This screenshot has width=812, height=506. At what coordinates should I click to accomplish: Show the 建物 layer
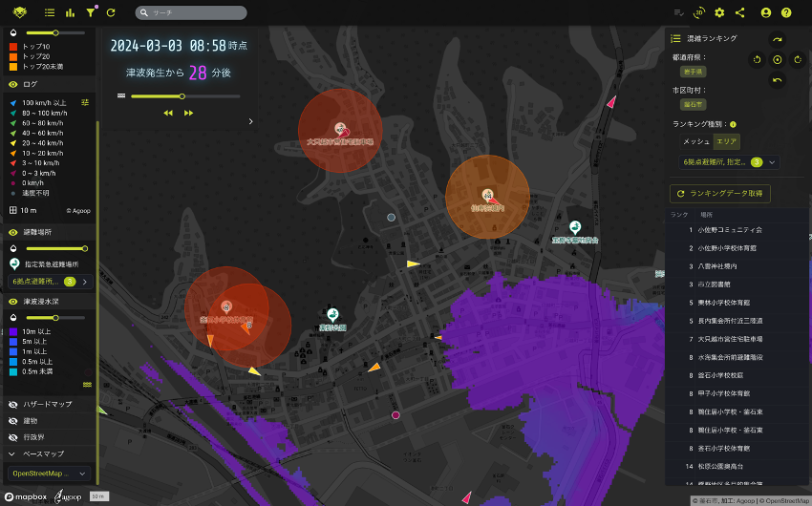pyautogui.click(x=13, y=420)
